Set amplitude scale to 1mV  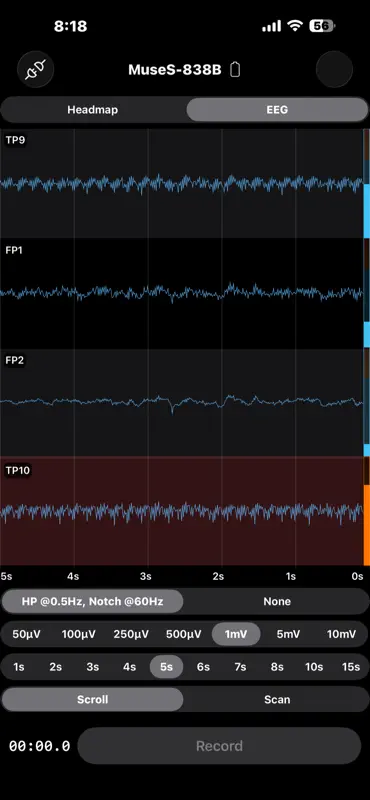pos(236,634)
